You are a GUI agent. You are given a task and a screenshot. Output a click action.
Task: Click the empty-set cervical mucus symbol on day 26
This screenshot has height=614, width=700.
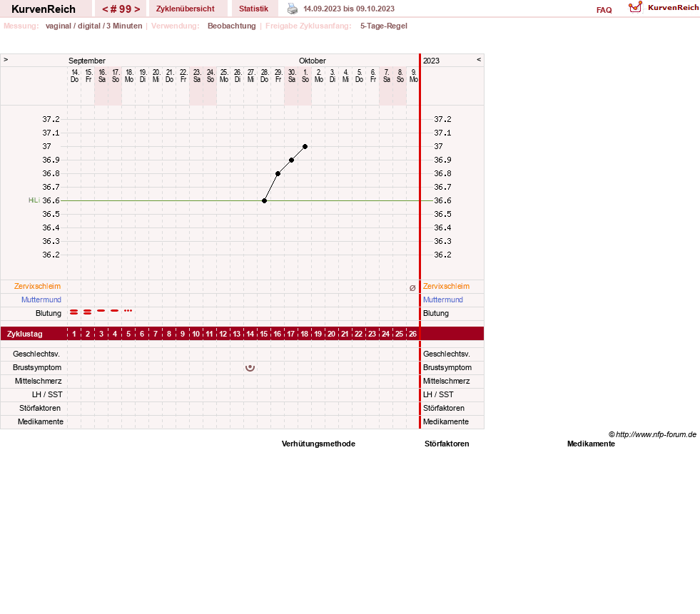click(412, 288)
